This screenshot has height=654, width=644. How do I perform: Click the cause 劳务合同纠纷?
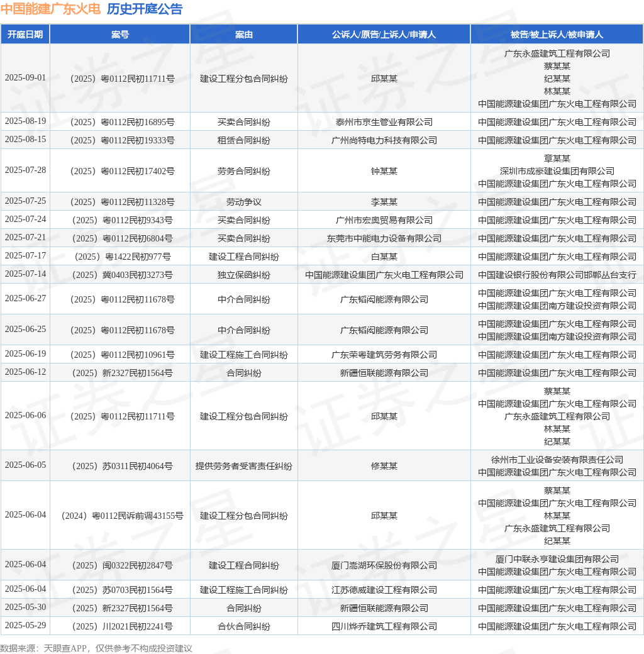coord(243,171)
